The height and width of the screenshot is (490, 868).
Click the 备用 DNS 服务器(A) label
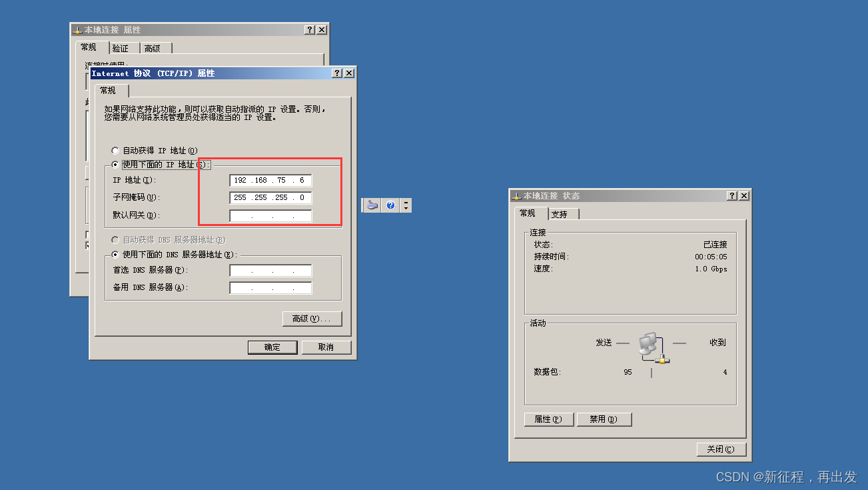click(x=150, y=287)
